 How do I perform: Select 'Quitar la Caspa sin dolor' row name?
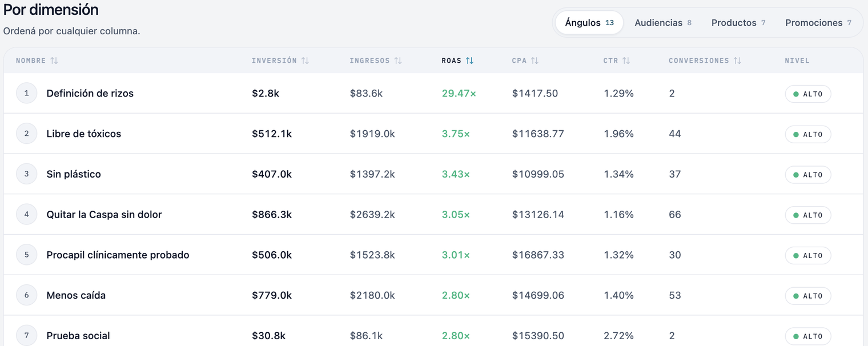(105, 215)
